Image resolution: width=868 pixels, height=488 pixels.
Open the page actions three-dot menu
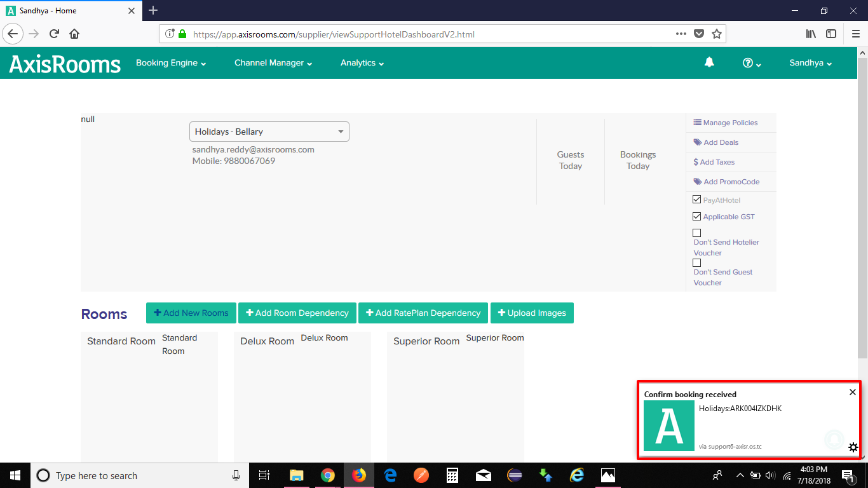tap(681, 34)
